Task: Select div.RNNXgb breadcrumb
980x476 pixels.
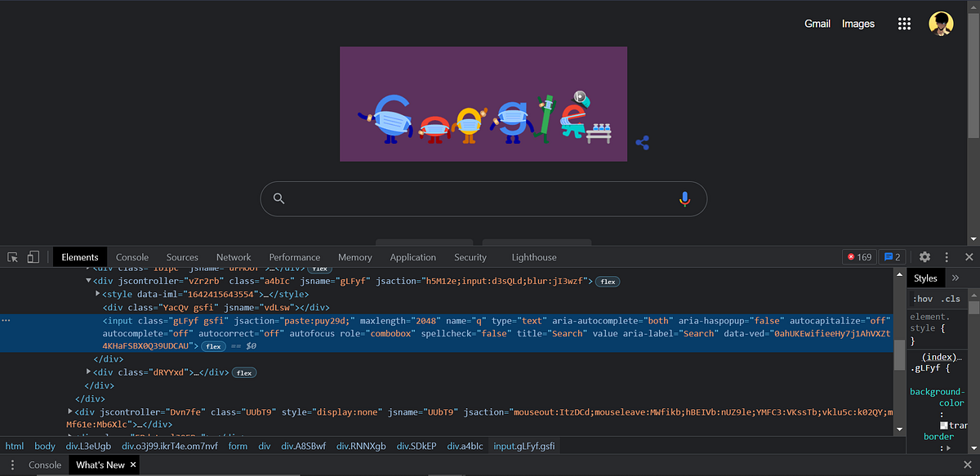Action: pos(363,446)
